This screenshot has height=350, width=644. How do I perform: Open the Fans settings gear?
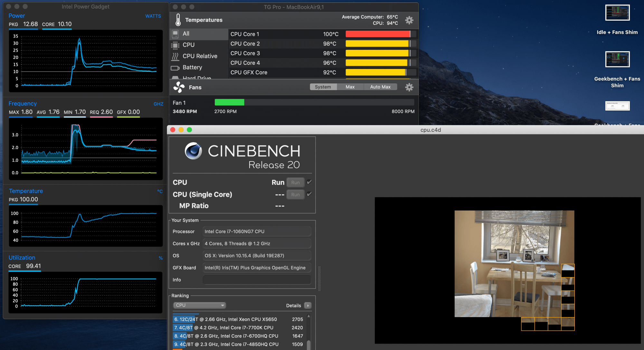(x=409, y=87)
